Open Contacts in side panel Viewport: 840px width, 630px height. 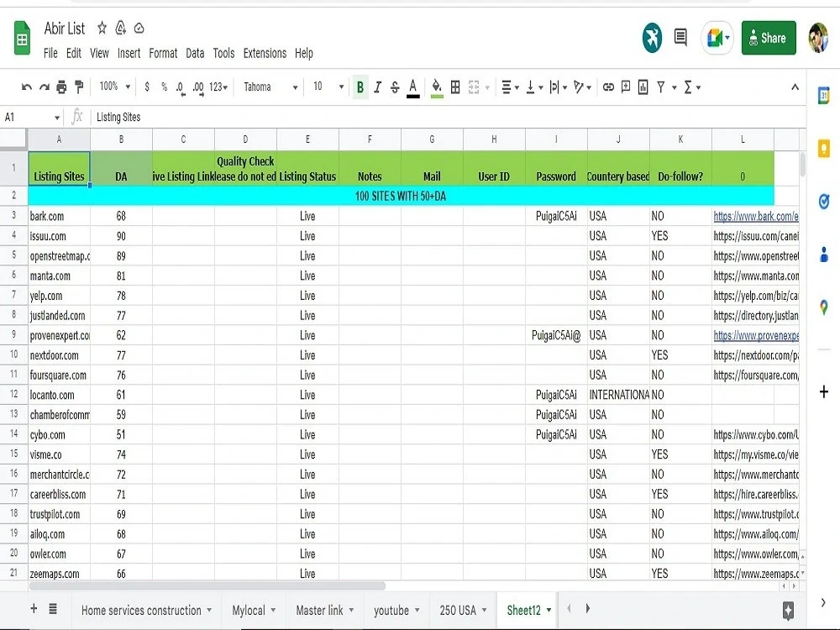pos(824,255)
